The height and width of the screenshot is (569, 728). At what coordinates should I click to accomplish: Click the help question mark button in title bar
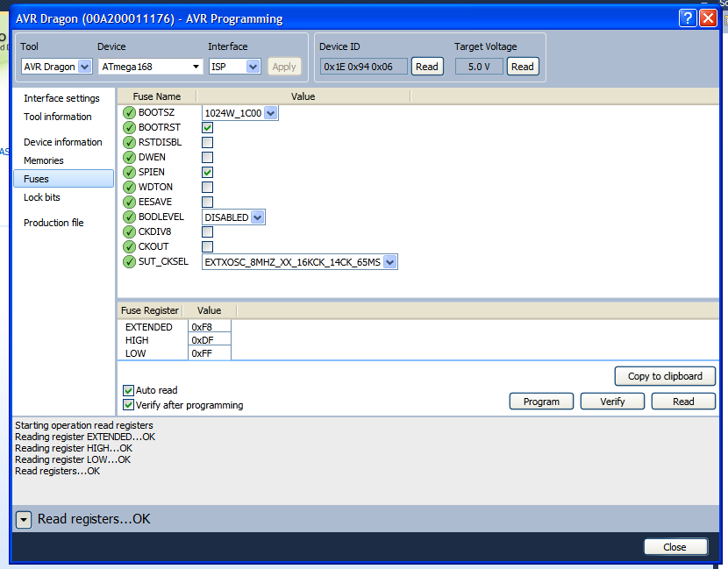[688, 18]
